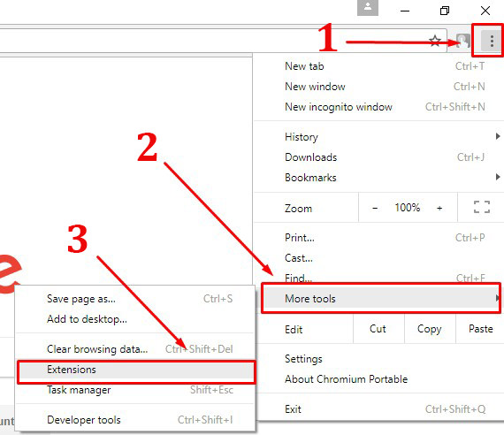
Task: Increase zoom with the plus button
Action: [439, 208]
